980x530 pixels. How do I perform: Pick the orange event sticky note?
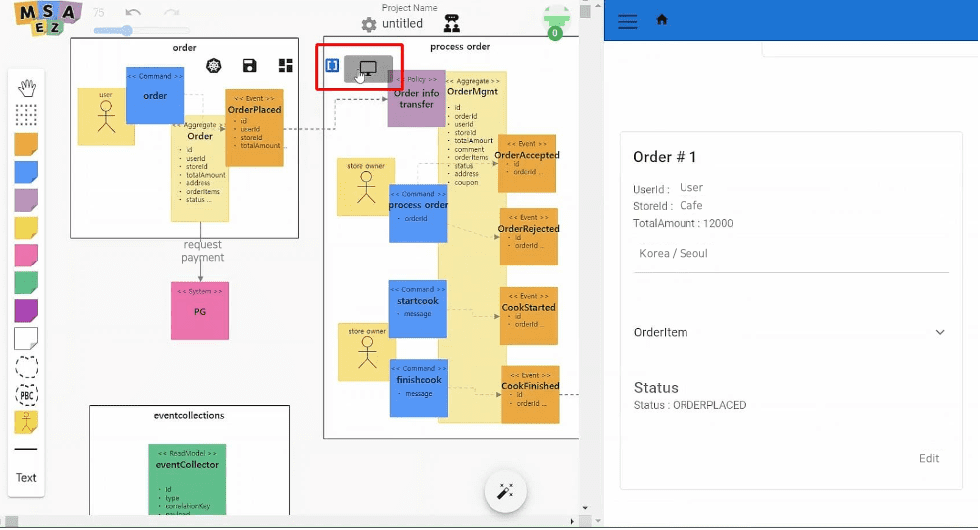[27, 145]
